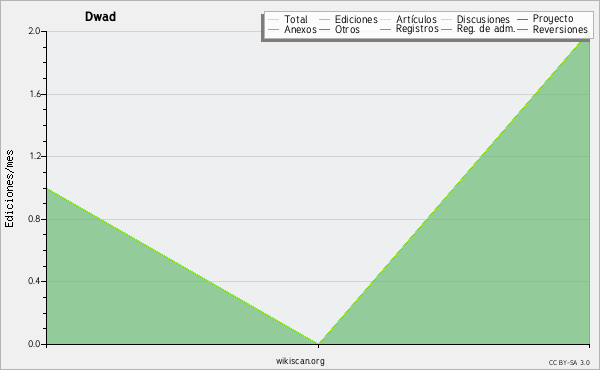Click the 0.8 y-axis value

point(34,219)
